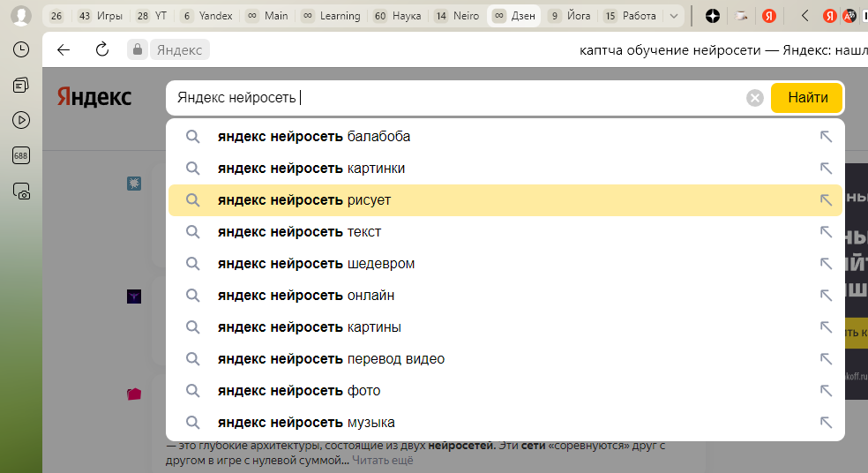This screenshot has height=473, width=868.
Task: Click the tab-bar left chevron arrow
Action: click(804, 16)
